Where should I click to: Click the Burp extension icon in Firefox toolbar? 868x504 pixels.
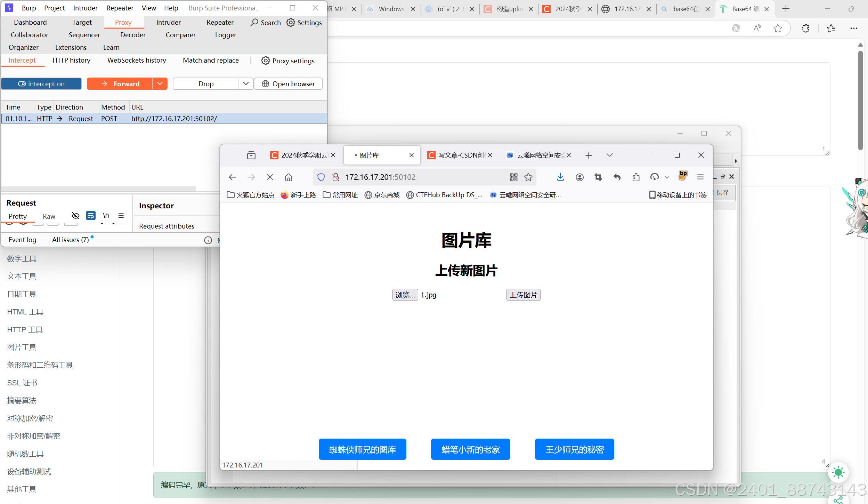pyautogui.click(x=682, y=176)
